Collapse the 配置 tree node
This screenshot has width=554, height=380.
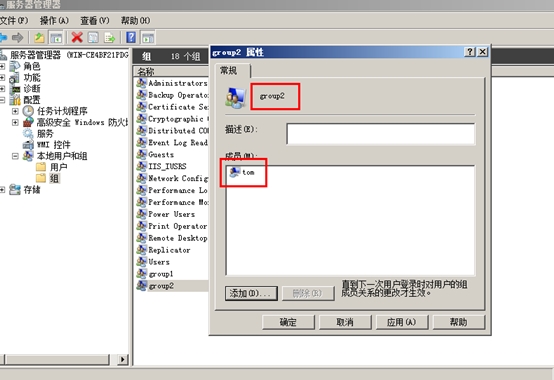click(2, 100)
